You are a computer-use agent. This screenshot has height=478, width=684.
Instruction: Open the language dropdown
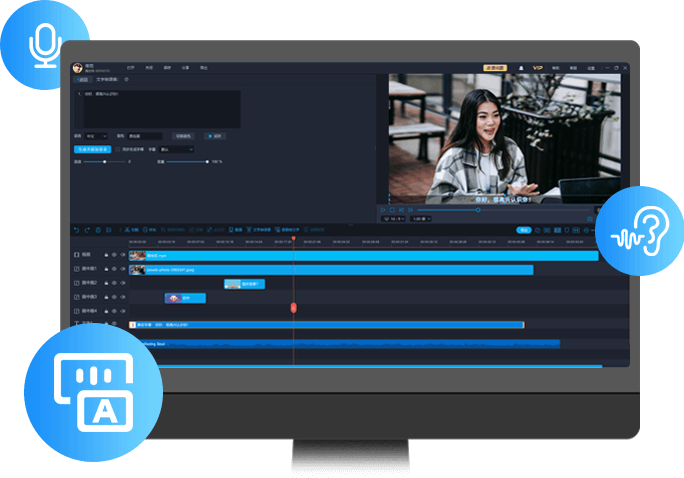click(95, 135)
